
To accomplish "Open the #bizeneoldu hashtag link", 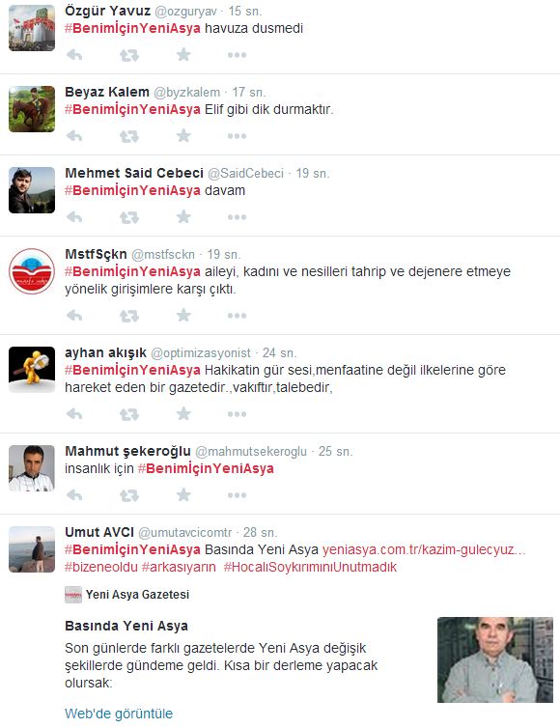I will pos(101,567).
